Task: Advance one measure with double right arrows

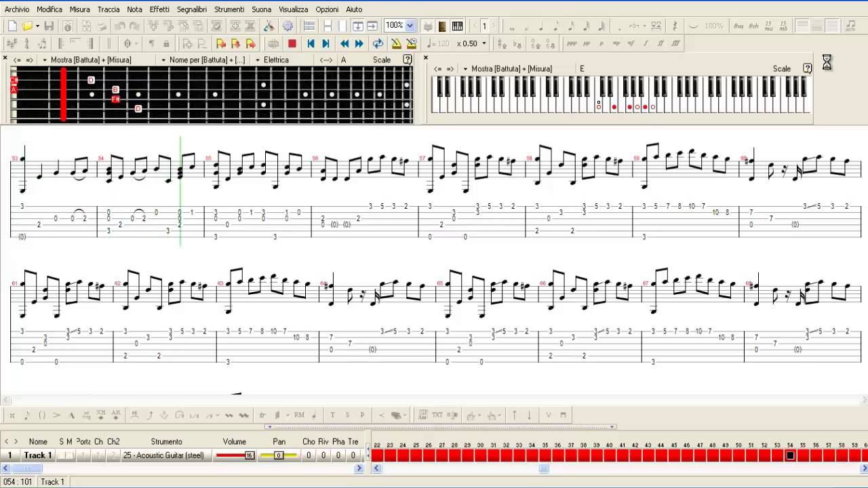Action: tap(359, 43)
